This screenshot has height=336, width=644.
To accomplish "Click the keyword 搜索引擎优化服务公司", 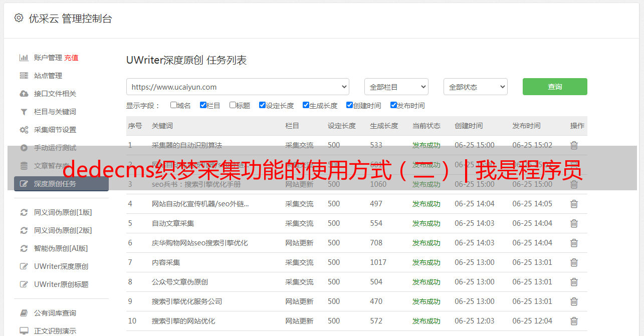I will 187,301.
